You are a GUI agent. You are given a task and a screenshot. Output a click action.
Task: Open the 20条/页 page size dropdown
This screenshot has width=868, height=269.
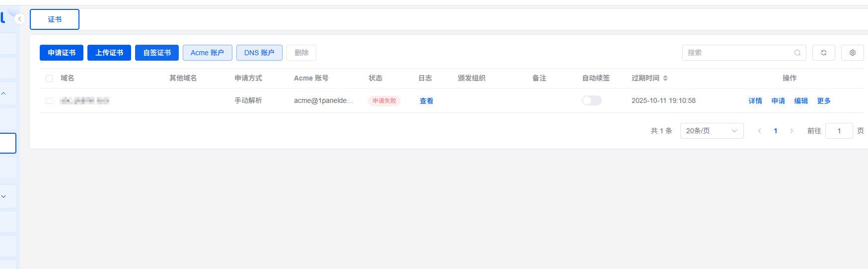(x=711, y=131)
